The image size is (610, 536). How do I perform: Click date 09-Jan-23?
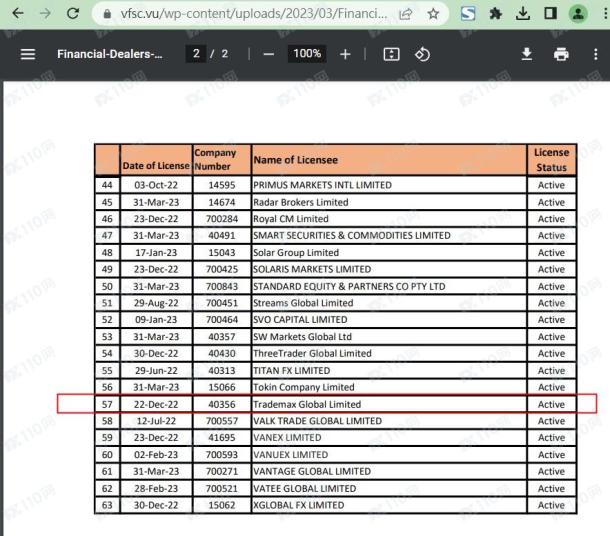pyautogui.click(x=156, y=320)
